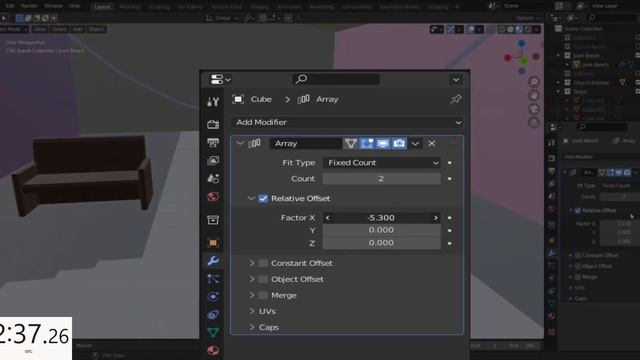
Task: Toggle Array modifier viewport display
Action: point(383,143)
